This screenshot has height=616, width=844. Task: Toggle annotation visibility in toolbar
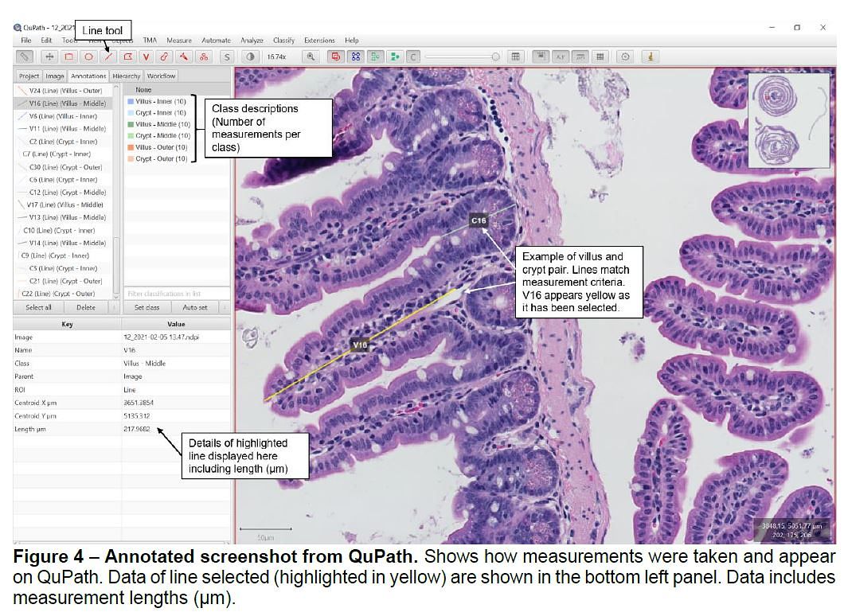point(335,57)
